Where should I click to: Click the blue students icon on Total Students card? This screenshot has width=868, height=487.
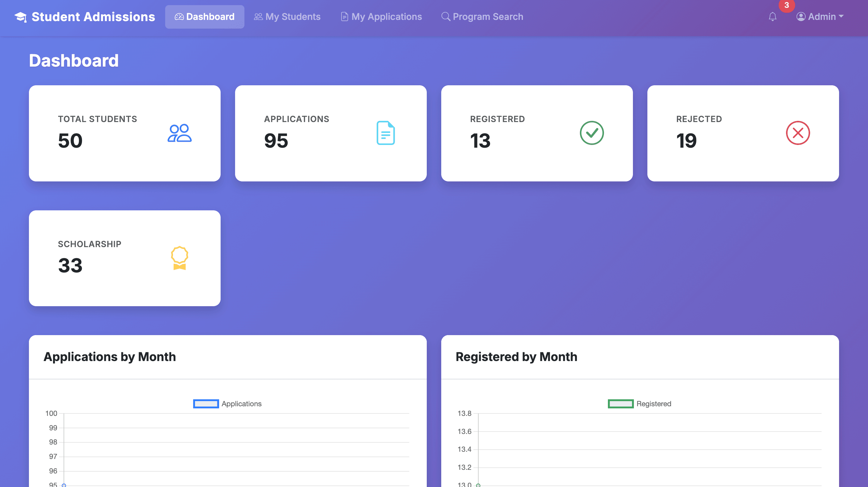[180, 133]
